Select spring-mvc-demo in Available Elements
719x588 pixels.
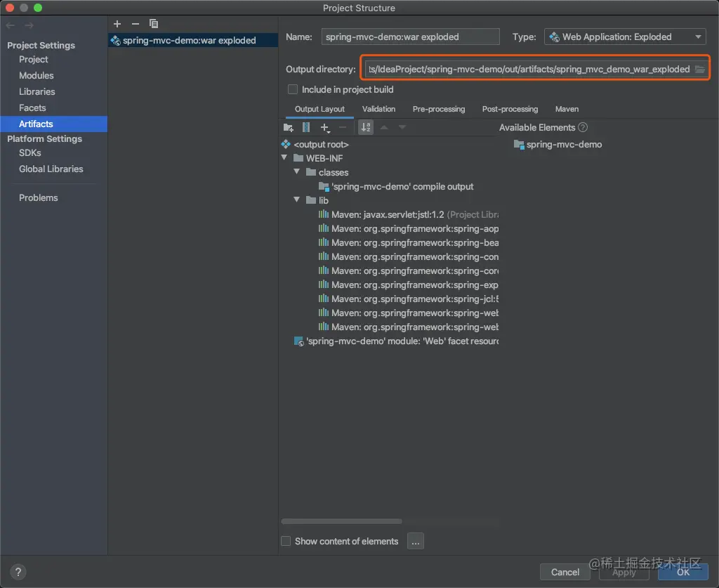564,145
